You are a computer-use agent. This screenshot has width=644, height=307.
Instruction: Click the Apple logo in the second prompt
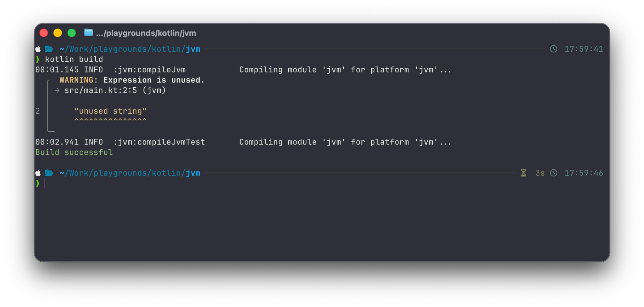point(38,173)
